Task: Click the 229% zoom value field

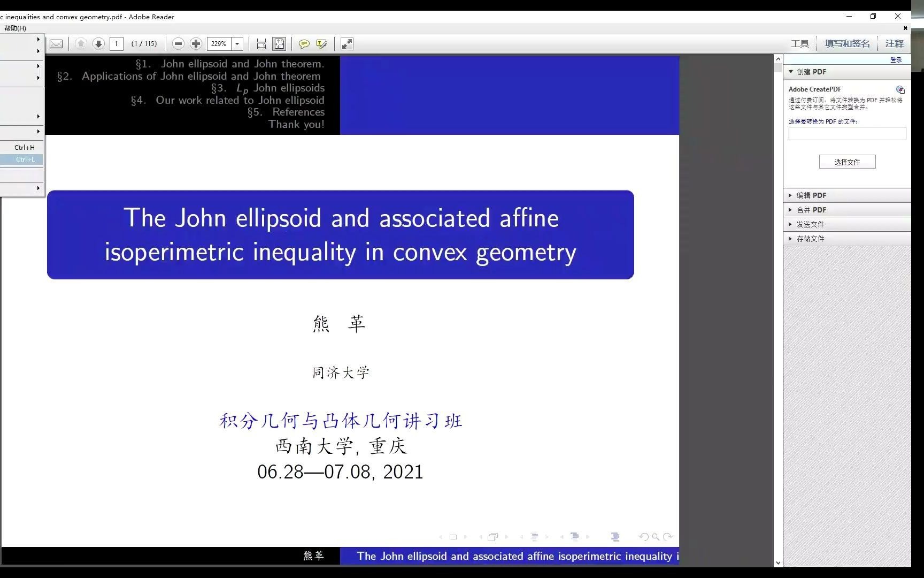Action: point(219,44)
